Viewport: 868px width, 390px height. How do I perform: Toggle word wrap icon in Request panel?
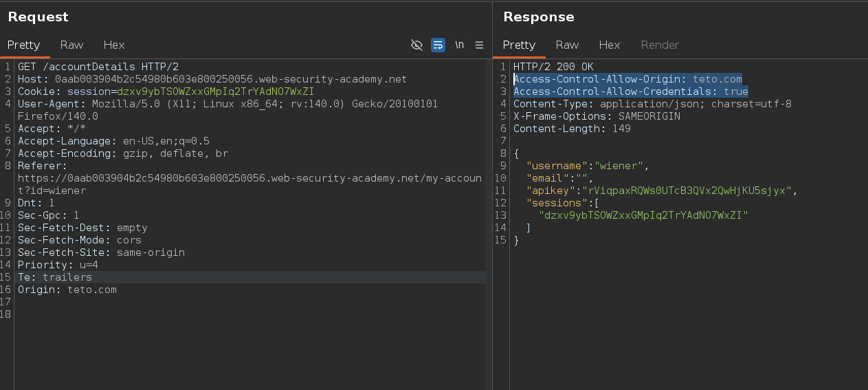point(438,45)
